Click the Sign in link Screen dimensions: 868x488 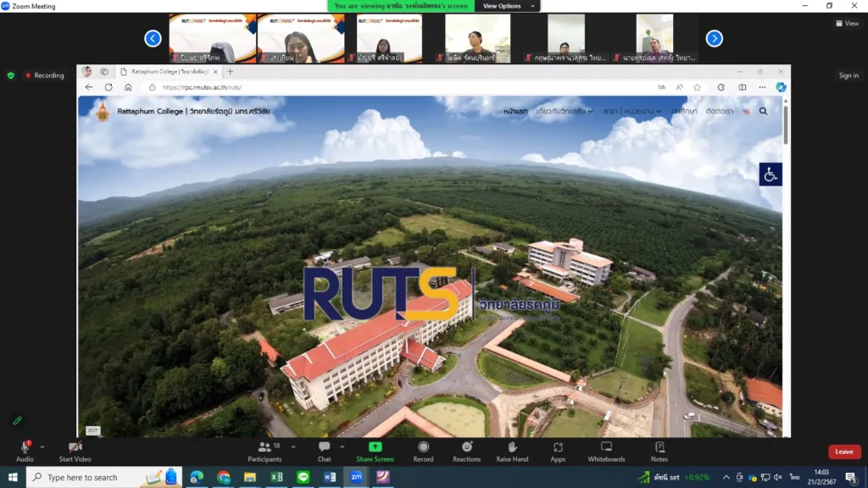(x=849, y=75)
